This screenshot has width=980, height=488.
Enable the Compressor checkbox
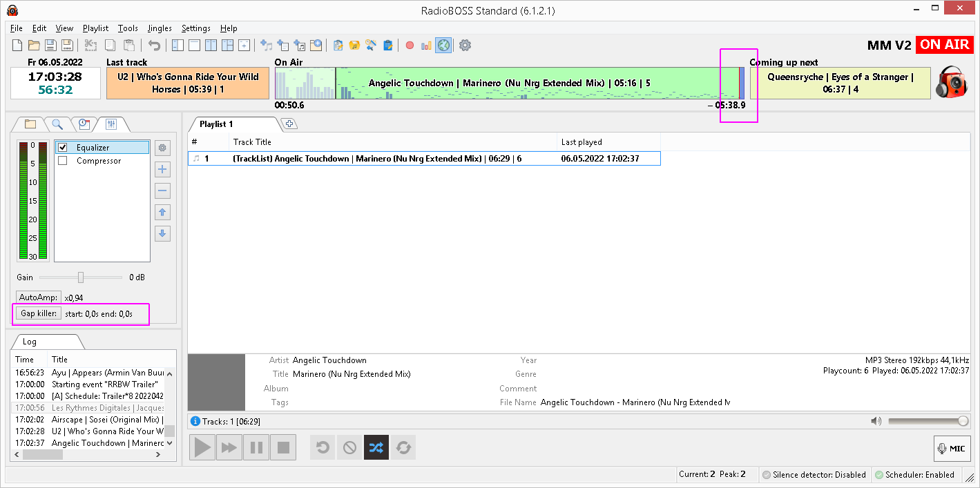[x=63, y=161]
